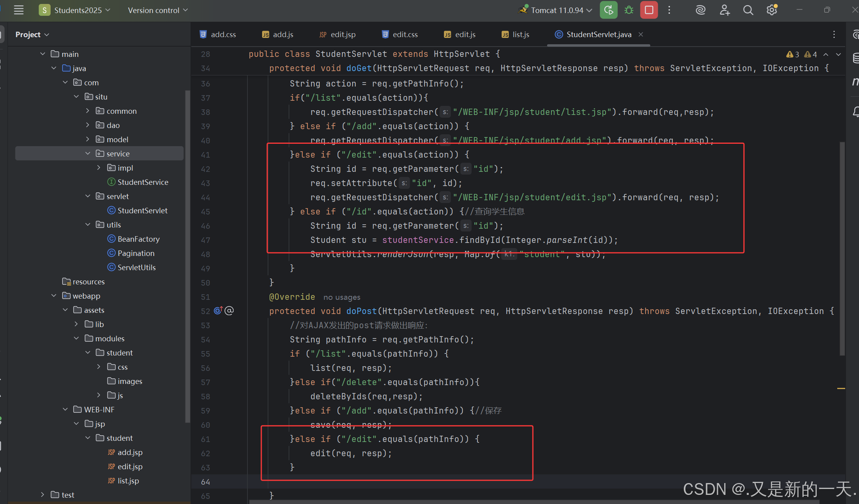859x504 pixels.
Task: Open Tomcat 11.0.94 run configuration dropdown
Action: [x=555, y=10]
